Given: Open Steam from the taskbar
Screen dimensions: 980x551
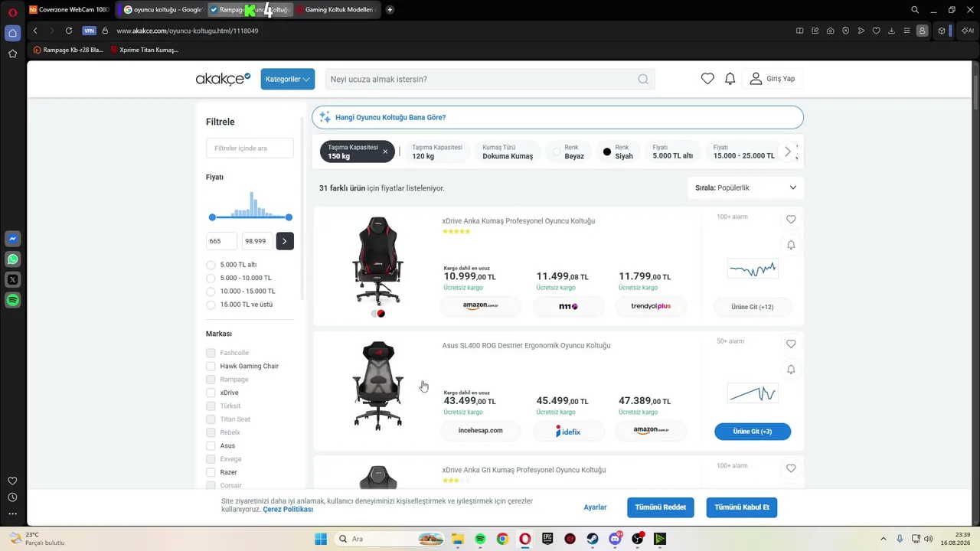Looking at the screenshot, I should (593, 539).
